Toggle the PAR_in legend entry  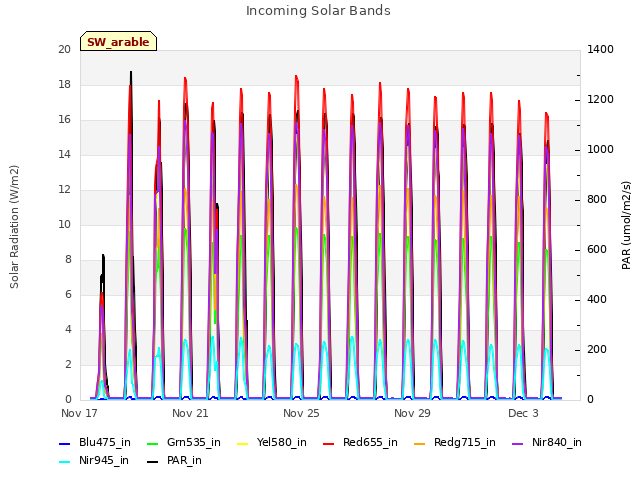tap(174, 460)
